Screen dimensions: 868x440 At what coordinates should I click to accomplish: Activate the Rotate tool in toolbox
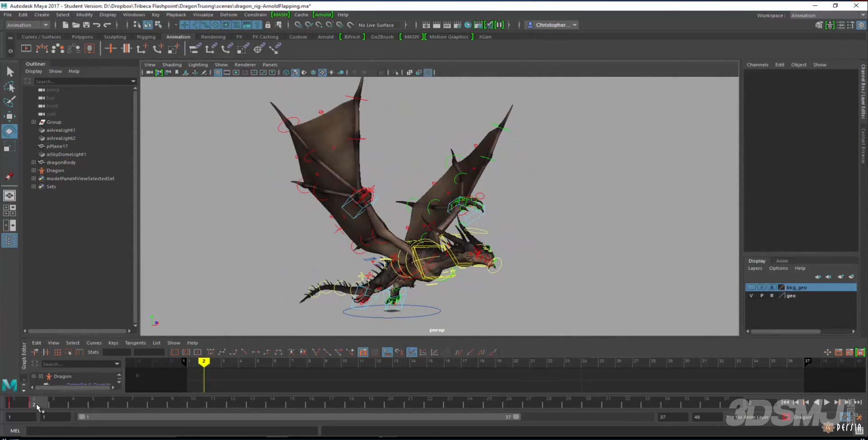[x=10, y=131]
